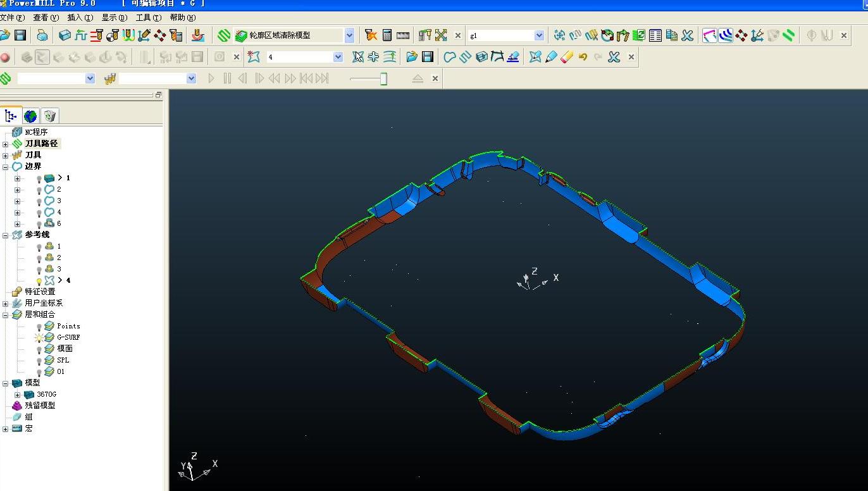This screenshot has height=491, width=868.
Task: Click the pencil draw icon in pattern toolbar
Action: (551, 57)
